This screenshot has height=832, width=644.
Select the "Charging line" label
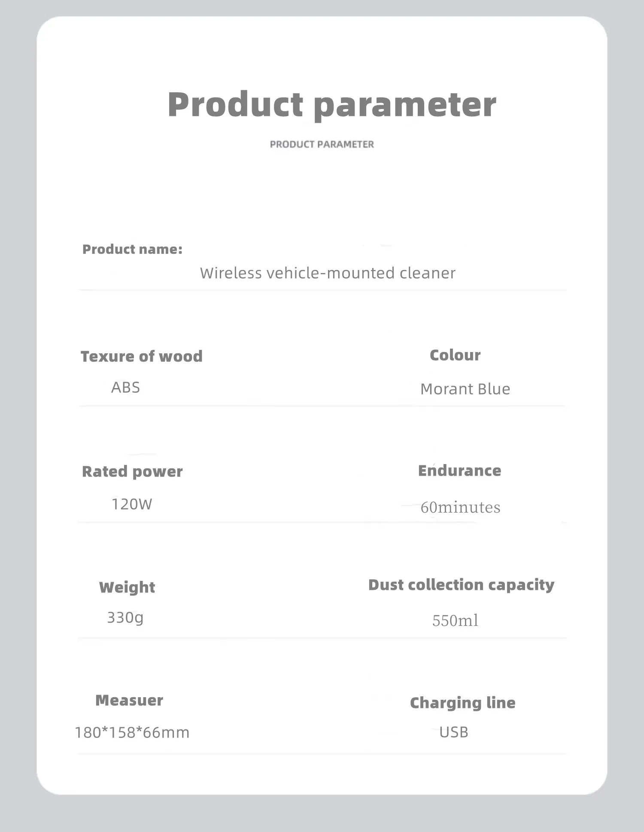pos(462,703)
